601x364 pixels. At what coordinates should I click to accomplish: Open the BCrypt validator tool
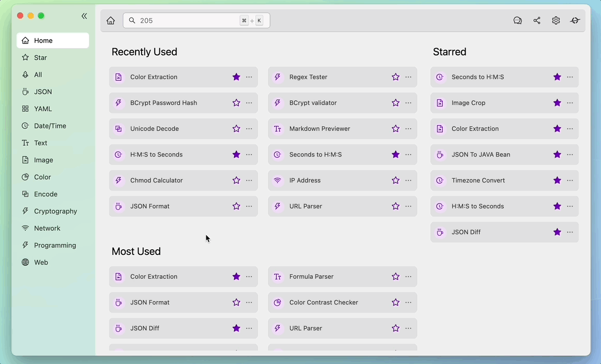tap(342, 103)
